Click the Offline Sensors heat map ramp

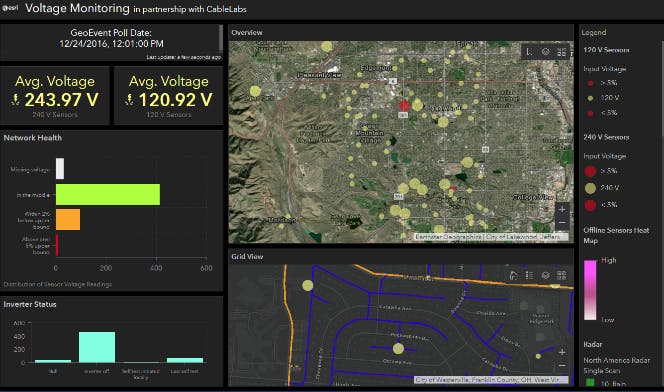590,290
